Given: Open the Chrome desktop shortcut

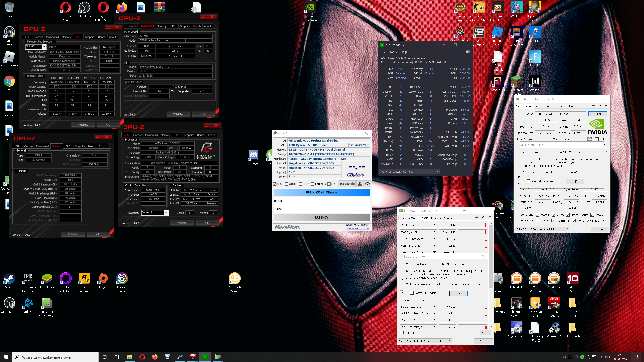Looking at the screenshot, I should tap(9, 83).
